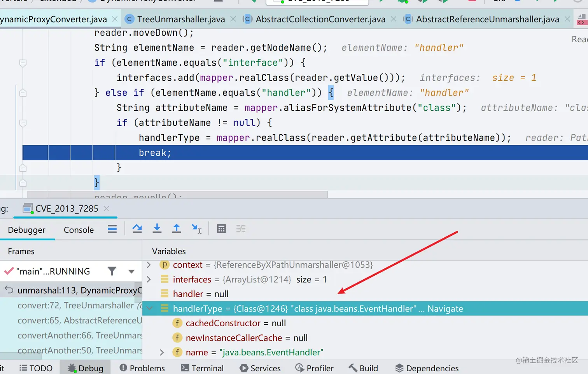The height and width of the screenshot is (374, 588).
Task: Close the AbstractReferenceUnmarshaller.java tab
Action: (x=567, y=19)
